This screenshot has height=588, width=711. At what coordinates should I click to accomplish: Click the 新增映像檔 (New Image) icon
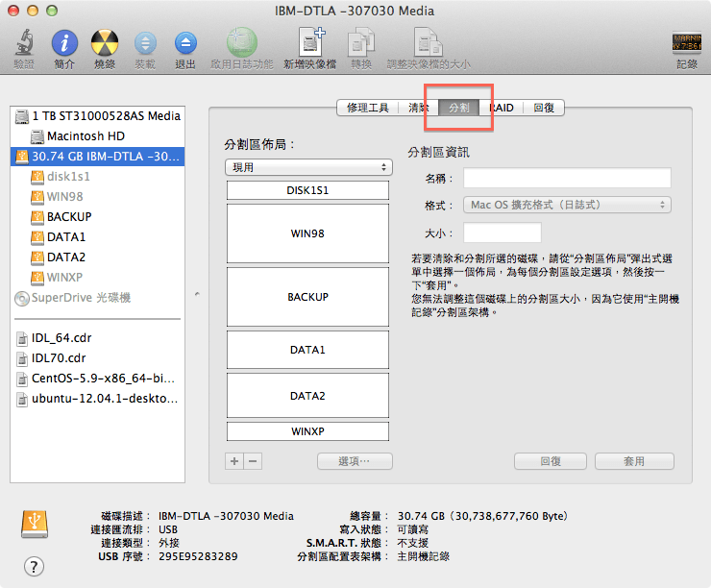309,43
